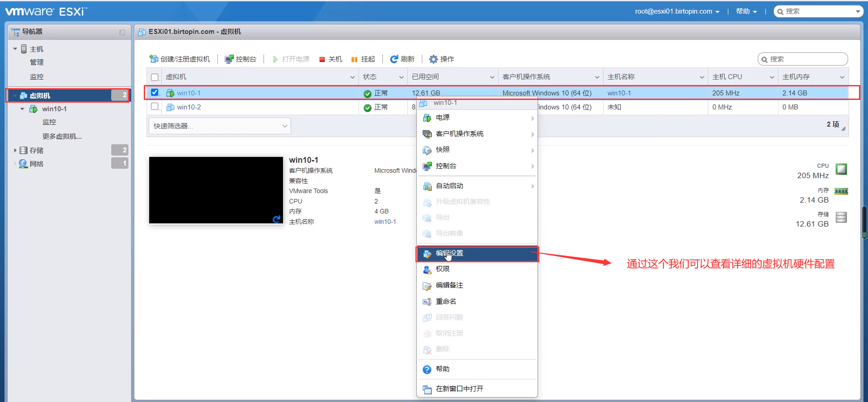Open the win10-2 link in the VM table
This screenshot has height=402, width=868.
pos(189,107)
